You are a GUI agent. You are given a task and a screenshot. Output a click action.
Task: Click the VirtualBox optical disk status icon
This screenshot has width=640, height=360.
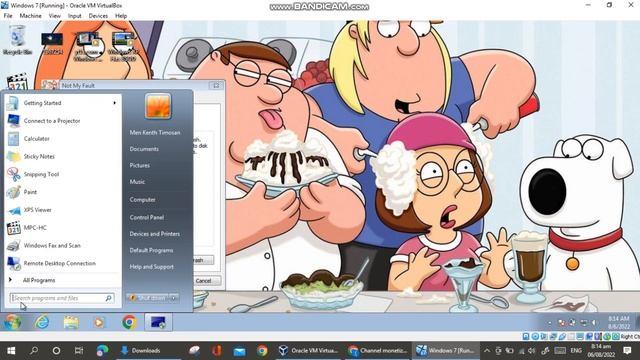point(535,336)
